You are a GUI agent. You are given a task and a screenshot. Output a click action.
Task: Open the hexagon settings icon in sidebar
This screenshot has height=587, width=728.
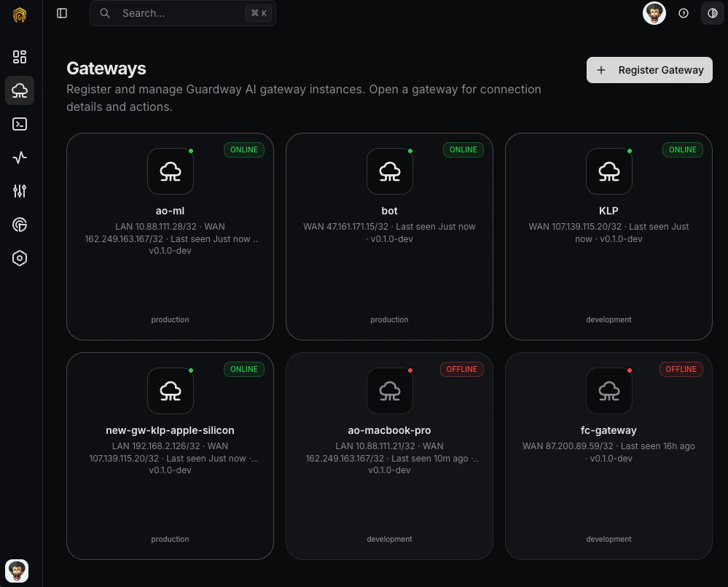[x=20, y=258]
